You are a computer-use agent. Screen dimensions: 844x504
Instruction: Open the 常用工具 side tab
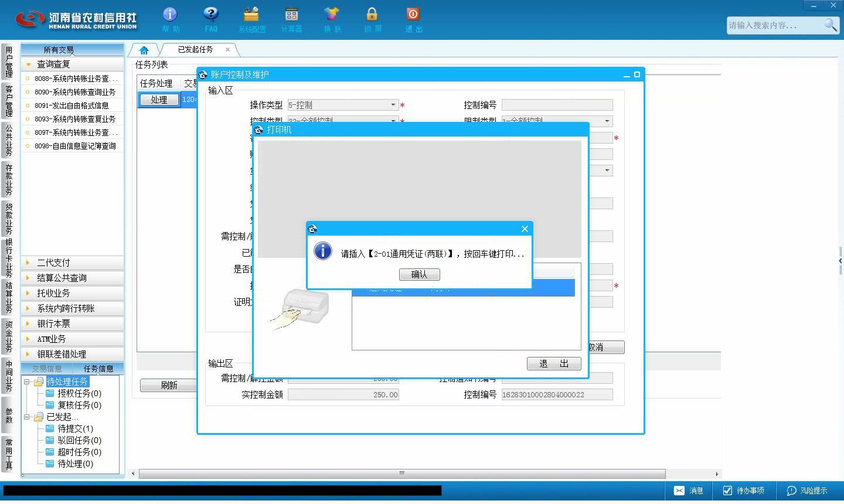tap(9, 454)
